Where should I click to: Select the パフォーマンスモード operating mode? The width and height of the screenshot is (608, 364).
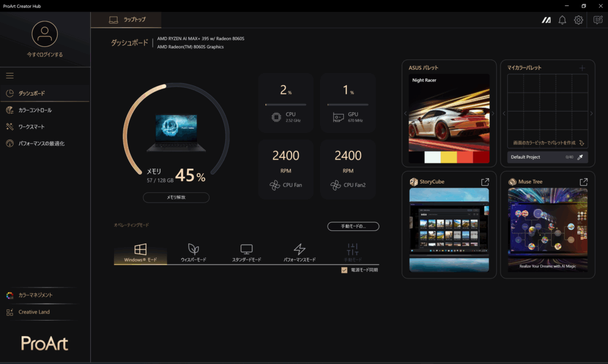299,252
